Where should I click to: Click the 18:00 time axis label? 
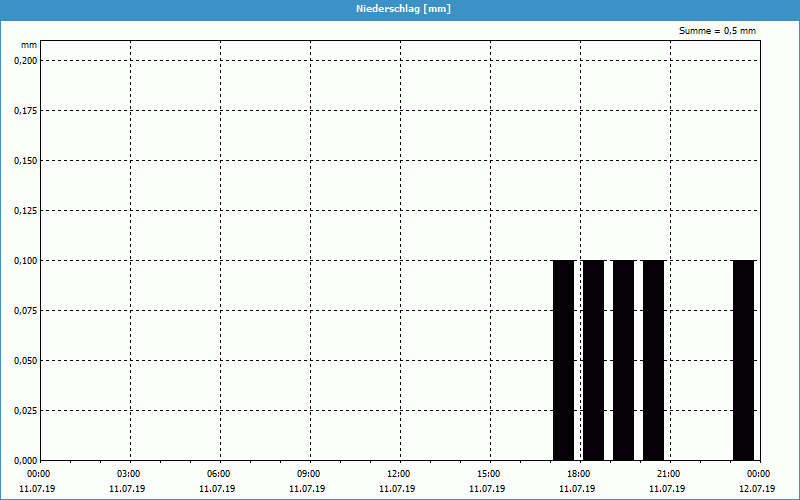pos(580,474)
